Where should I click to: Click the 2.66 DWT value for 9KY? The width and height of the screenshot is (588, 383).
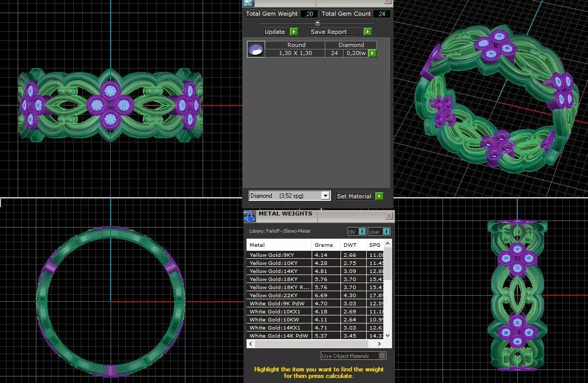pyautogui.click(x=353, y=255)
